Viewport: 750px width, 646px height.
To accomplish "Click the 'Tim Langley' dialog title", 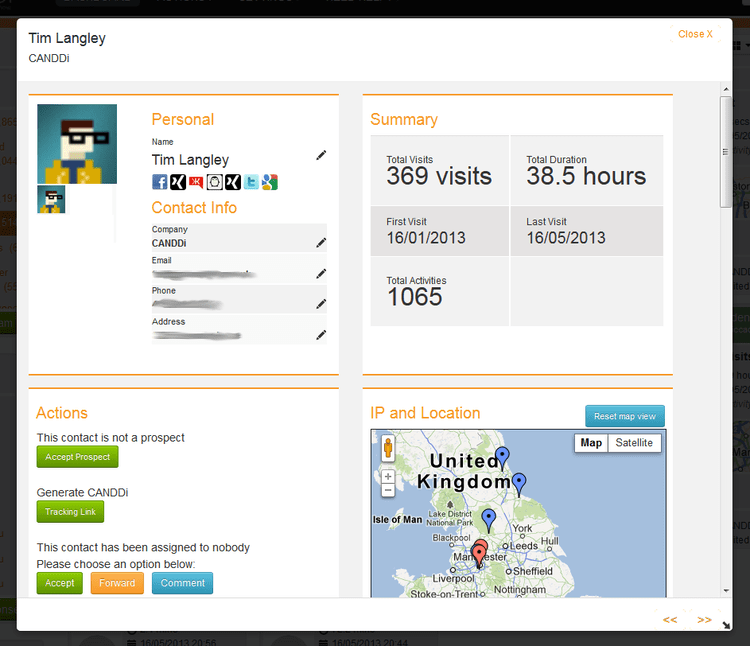I will (67, 38).
